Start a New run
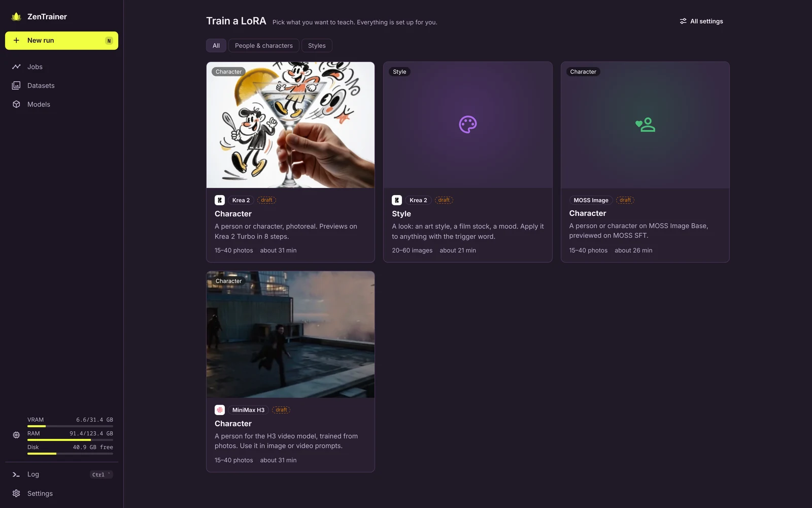Viewport: 812px width, 508px height. pyautogui.click(x=61, y=41)
